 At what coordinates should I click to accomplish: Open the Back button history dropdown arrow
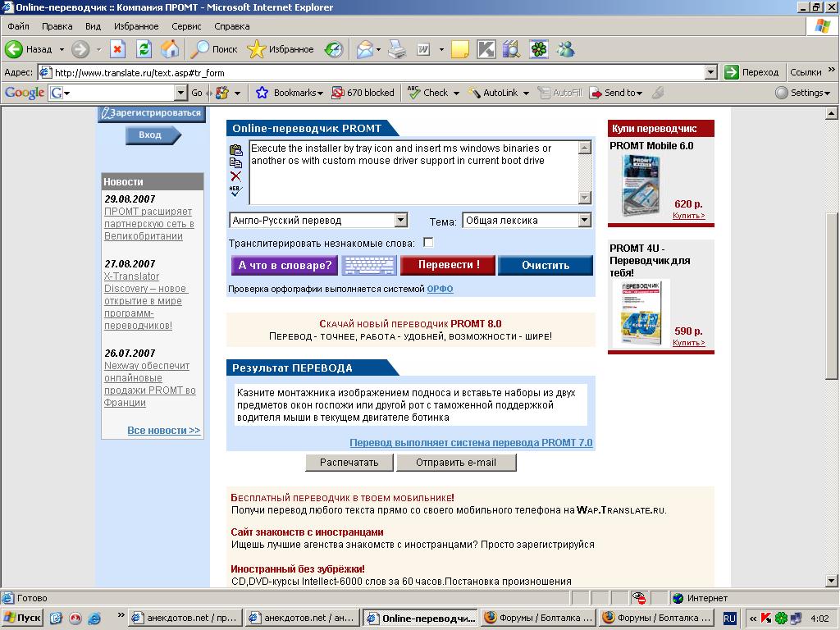tap(62, 49)
